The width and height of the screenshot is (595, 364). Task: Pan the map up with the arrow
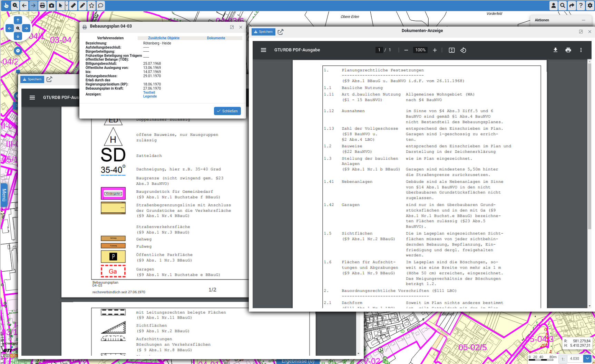[18, 20]
